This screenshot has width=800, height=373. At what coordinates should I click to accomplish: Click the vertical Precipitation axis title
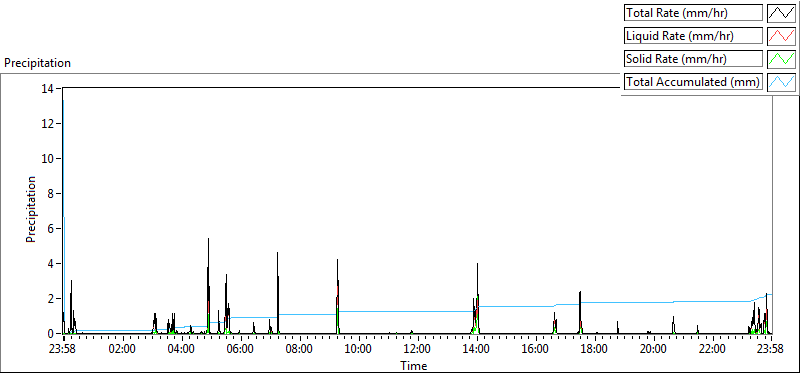coord(31,209)
